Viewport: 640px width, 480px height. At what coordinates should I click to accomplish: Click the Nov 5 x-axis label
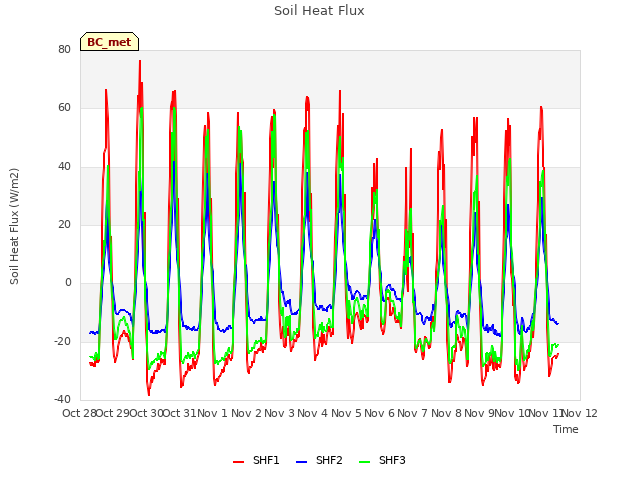pyautogui.click(x=346, y=413)
